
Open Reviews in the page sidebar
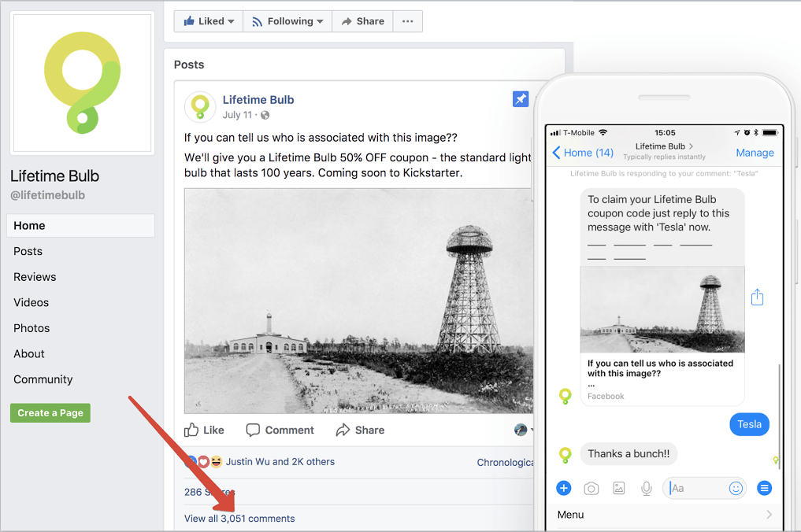[35, 277]
